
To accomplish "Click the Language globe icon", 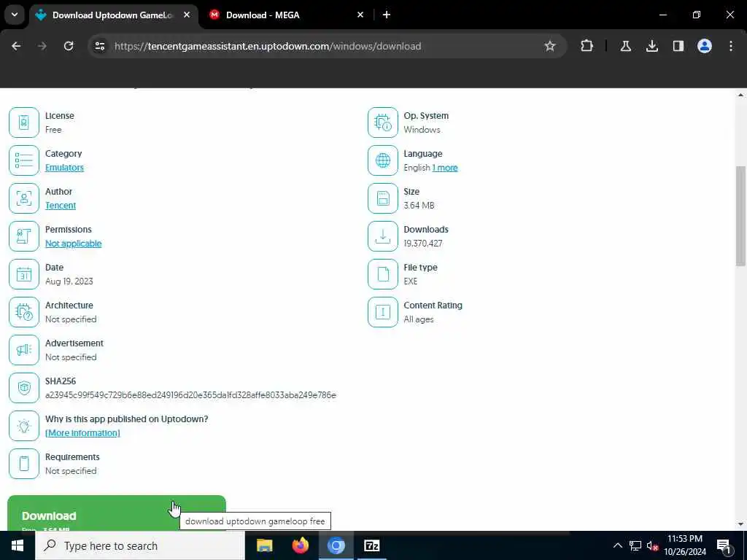I will 382,160.
